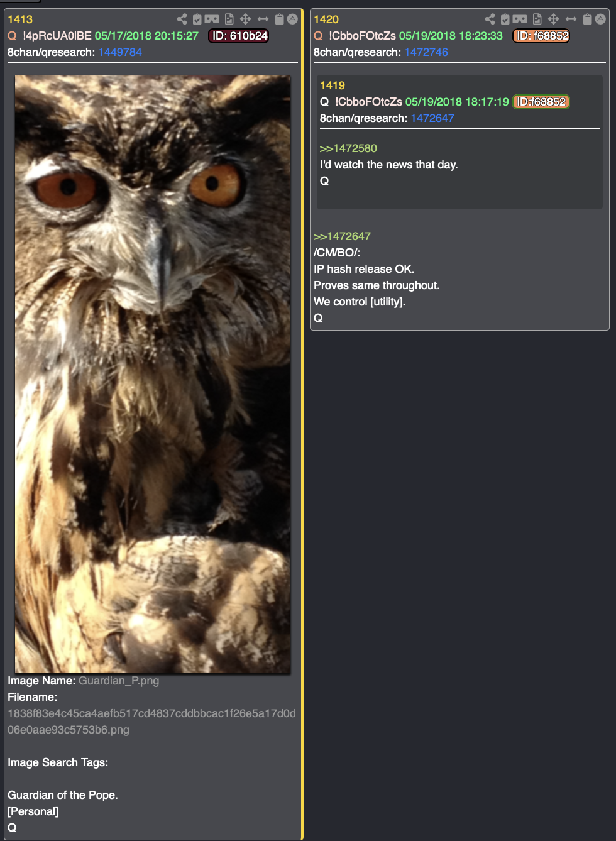This screenshot has height=841, width=616.
Task: Follow the >>1472647 reply reference
Action: point(342,236)
